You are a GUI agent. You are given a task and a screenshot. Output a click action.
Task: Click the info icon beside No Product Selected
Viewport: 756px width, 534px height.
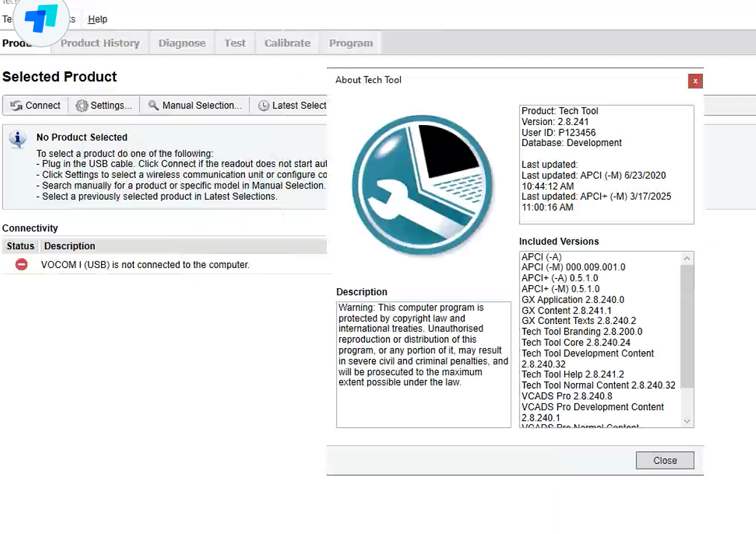[x=18, y=138]
